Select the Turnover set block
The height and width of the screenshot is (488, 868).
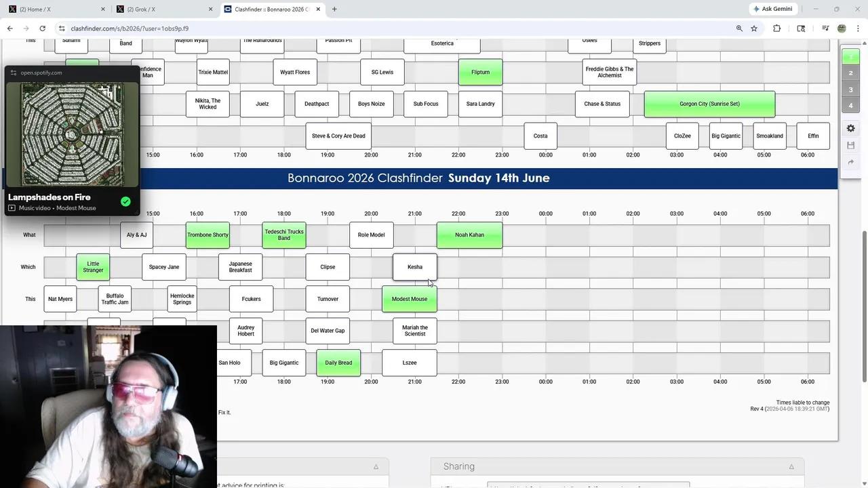pyautogui.click(x=328, y=299)
